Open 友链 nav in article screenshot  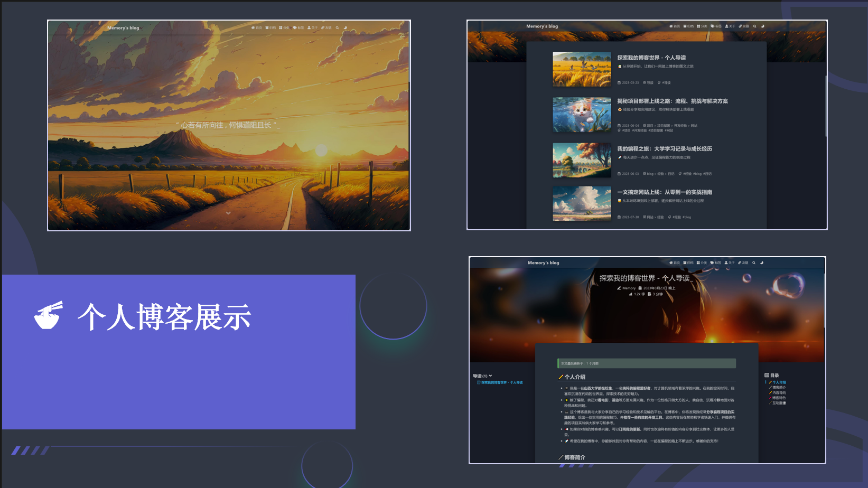pos(744,262)
